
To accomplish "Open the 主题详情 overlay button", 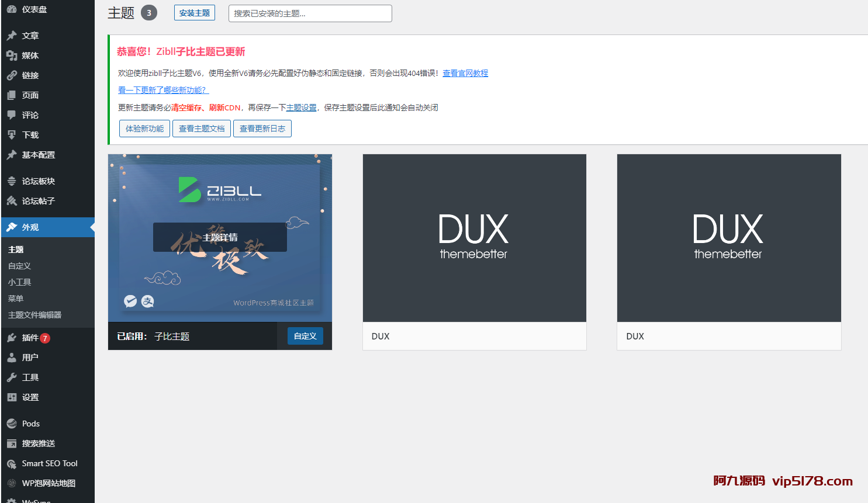I will click(x=220, y=237).
